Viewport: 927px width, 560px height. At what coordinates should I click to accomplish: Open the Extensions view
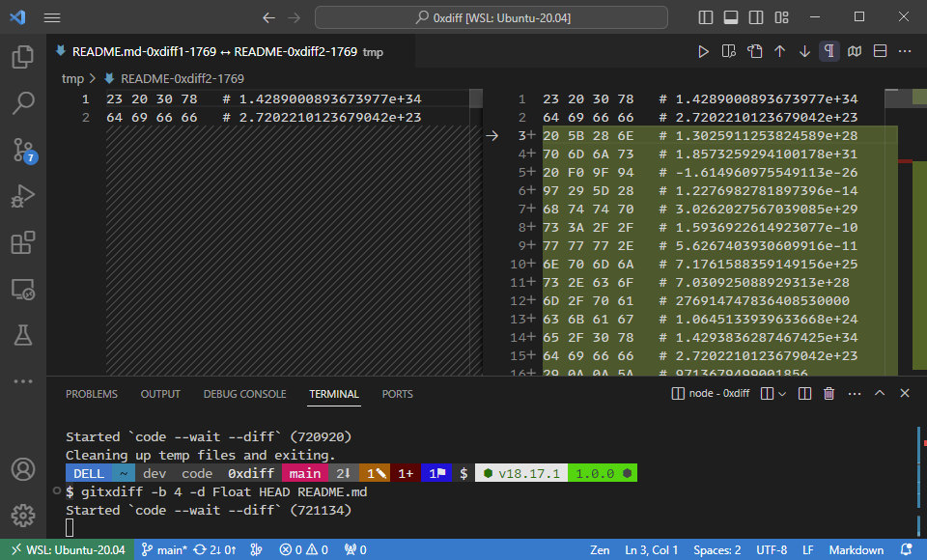click(23, 242)
